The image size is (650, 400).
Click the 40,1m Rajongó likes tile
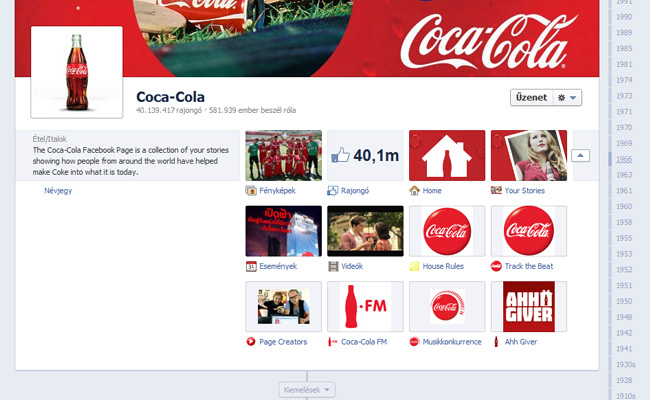click(x=365, y=155)
